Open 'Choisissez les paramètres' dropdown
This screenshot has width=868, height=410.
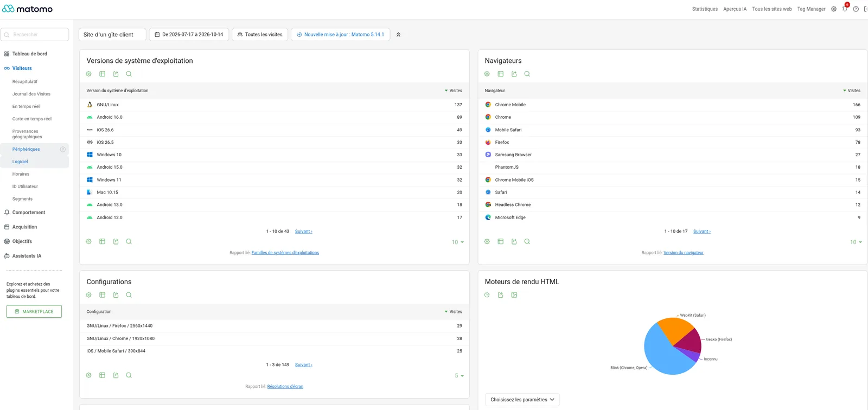point(522,400)
